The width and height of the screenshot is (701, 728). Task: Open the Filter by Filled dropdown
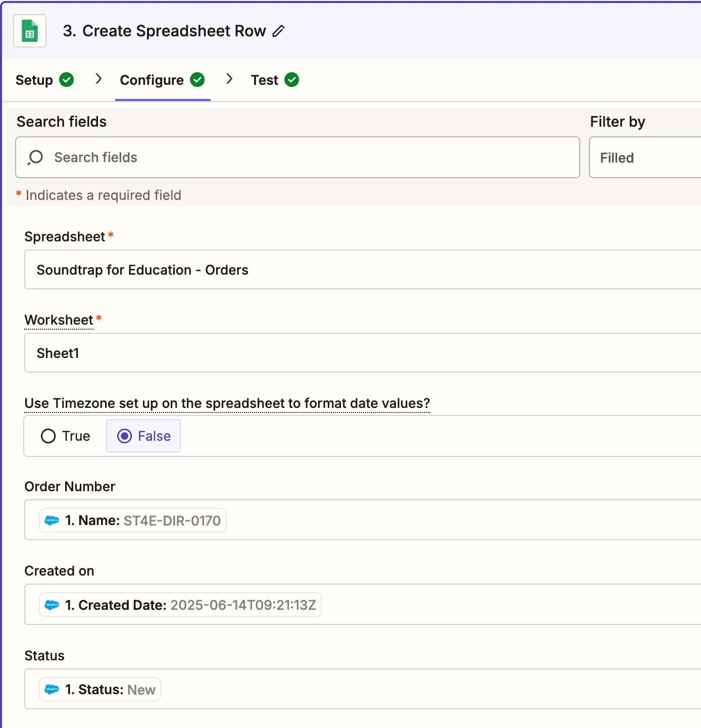pyautogui.click(x=645, y=158)
